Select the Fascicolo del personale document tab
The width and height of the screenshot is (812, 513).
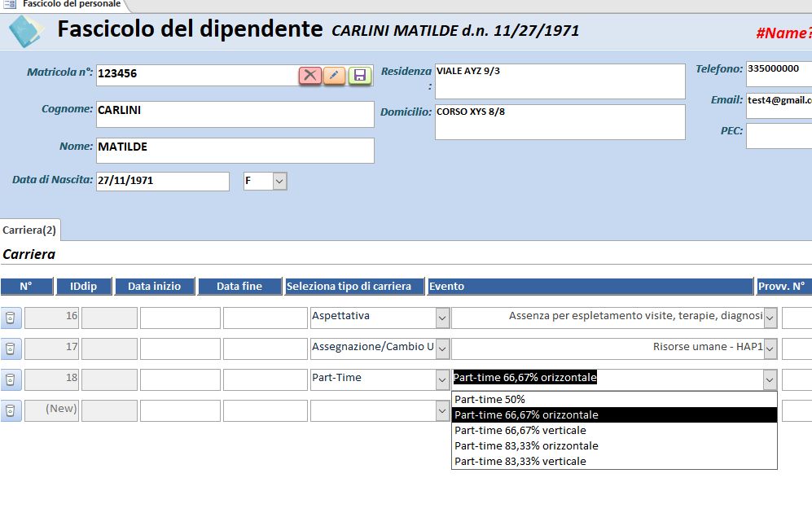[x=64, y=5]
